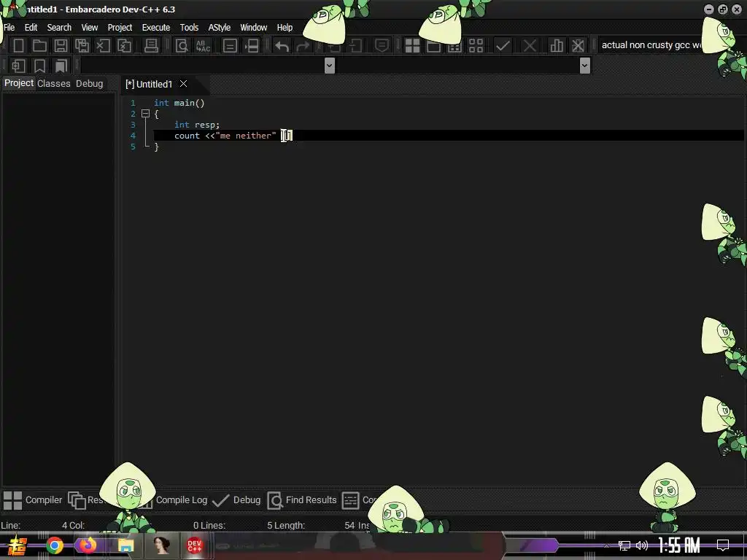The width and height of the screenshot is (747, 560).
Task: Open the File menu
Action: point(9,28)
